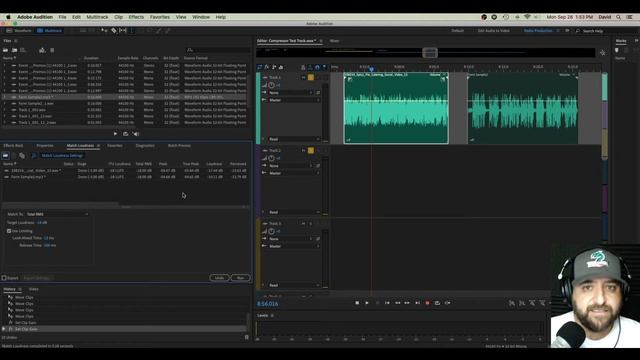Toggle Effects fx view icon in editor

(267, 67)
